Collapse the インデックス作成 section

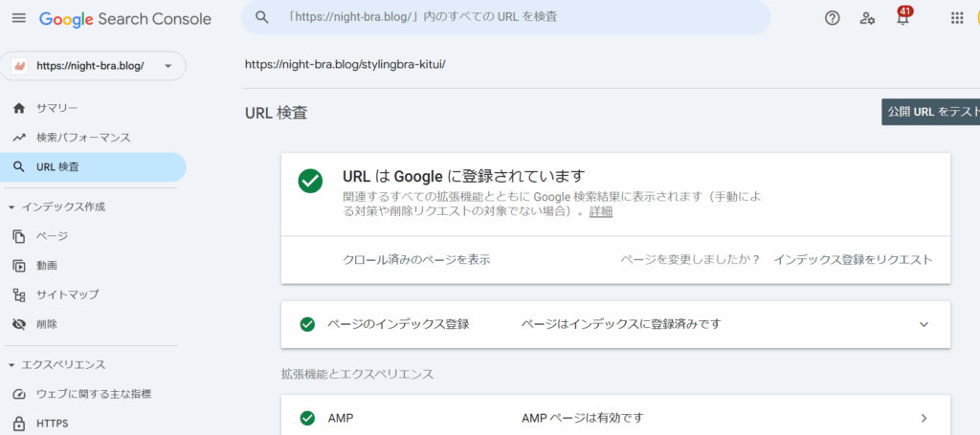point(11,207)
